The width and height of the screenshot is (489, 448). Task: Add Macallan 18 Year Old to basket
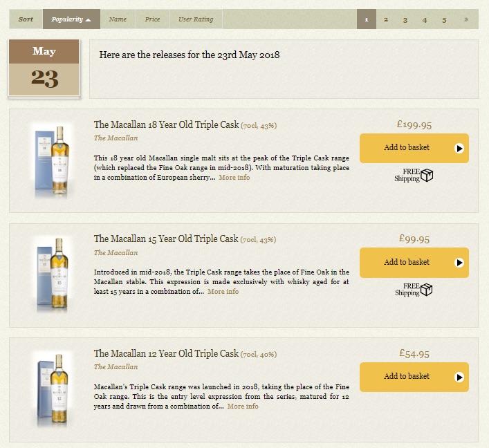tap(414, 148)
